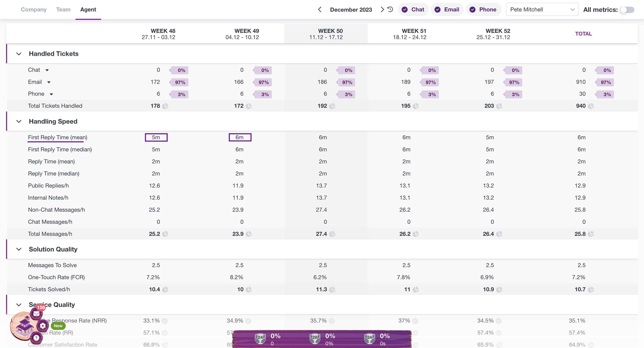Switch to the Team tab

[63, 9]
